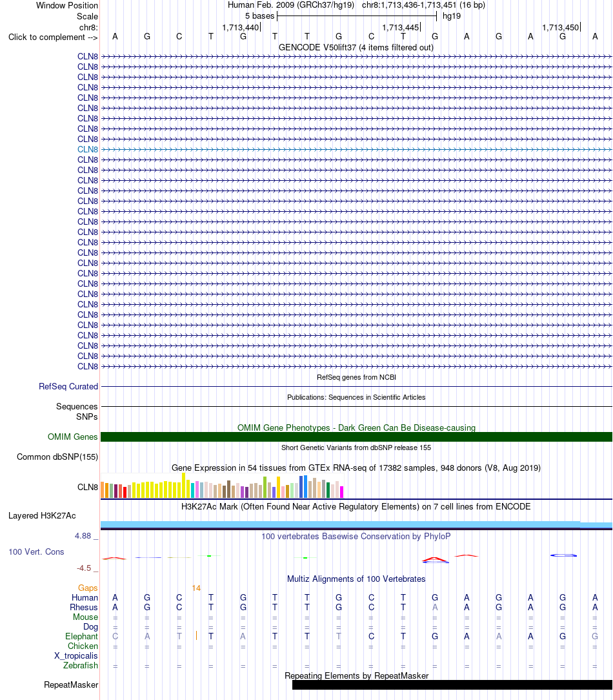Viewport: 613px width, 700px height.
Task: Click the 'Rhesus' alignment row label
Action: (83, 608)
